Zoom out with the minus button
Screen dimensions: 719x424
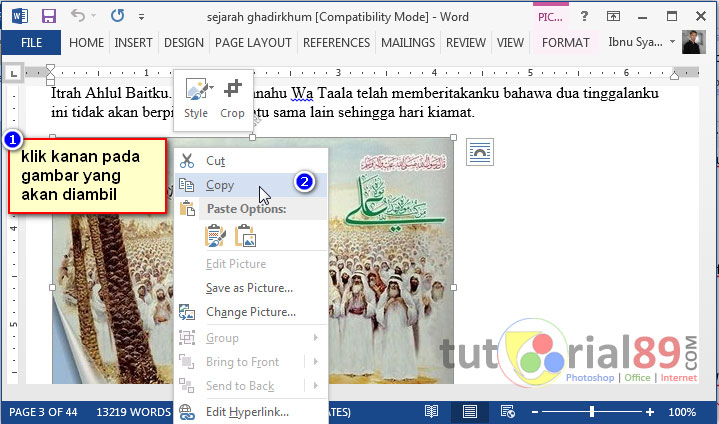pos(535,412)
